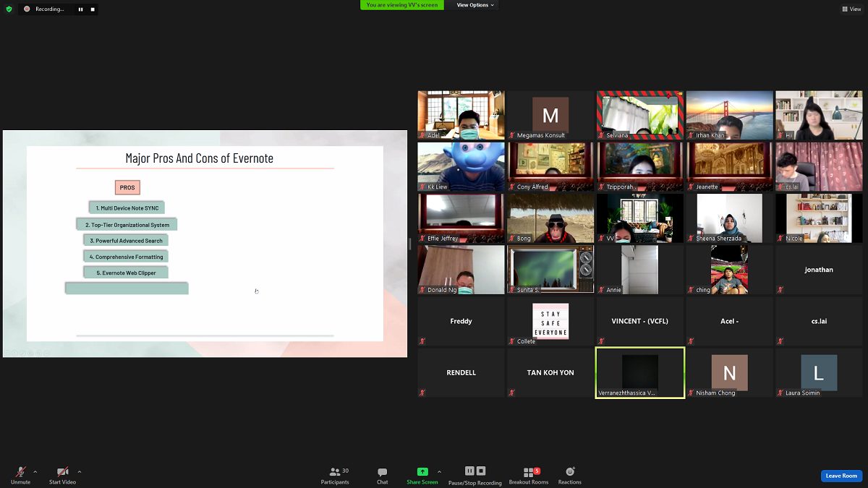Pause recording via top recording bar
The height and width of the screenshot is (488, 868).
[80, 9]
